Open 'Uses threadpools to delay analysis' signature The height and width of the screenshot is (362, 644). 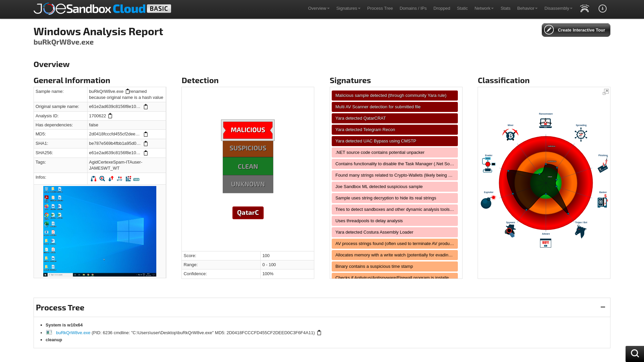[x=394, y=221]
